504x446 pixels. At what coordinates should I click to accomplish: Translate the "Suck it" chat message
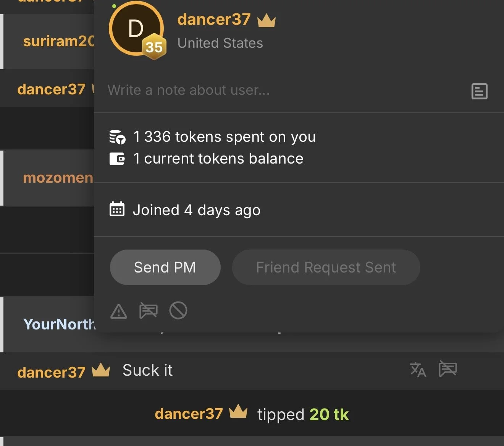418,370
